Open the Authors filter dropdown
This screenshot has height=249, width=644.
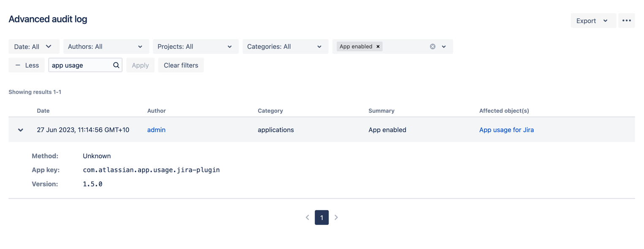[106, 46]
